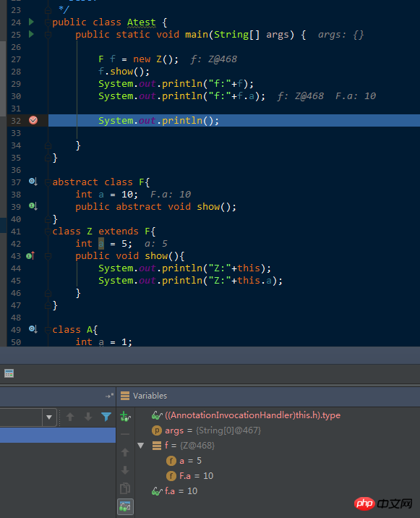
Task: Collapse the main method fold marker
Action: point(48,34)
